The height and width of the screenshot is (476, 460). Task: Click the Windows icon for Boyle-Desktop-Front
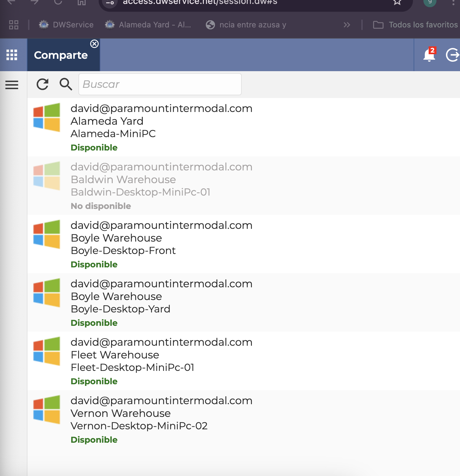(47, 234)
